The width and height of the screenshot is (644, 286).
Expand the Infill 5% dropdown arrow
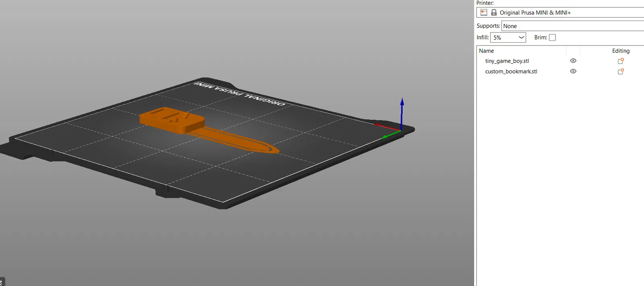521,37
